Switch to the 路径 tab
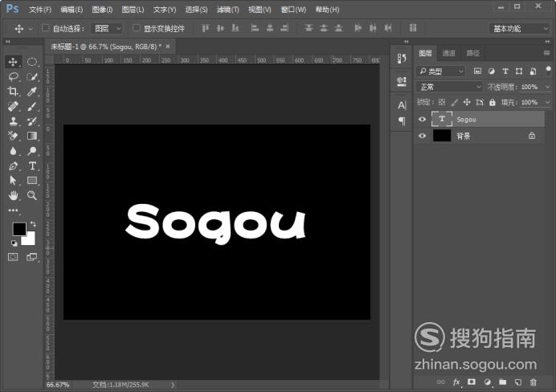Viewport: 556px width, 392px height. point(472,53)
